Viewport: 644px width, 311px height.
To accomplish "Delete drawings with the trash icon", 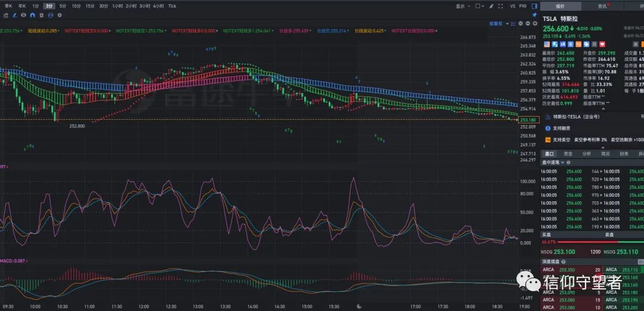I will tap(42, 15).
